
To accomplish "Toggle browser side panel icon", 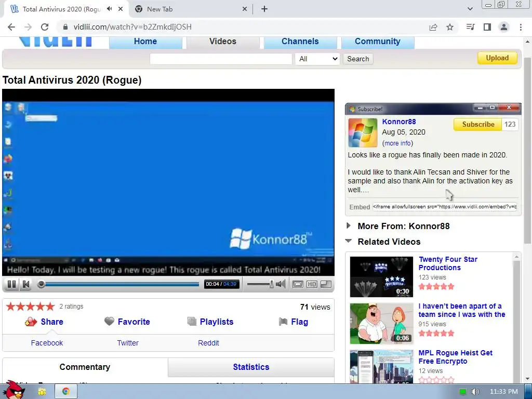I will [487, 27].
